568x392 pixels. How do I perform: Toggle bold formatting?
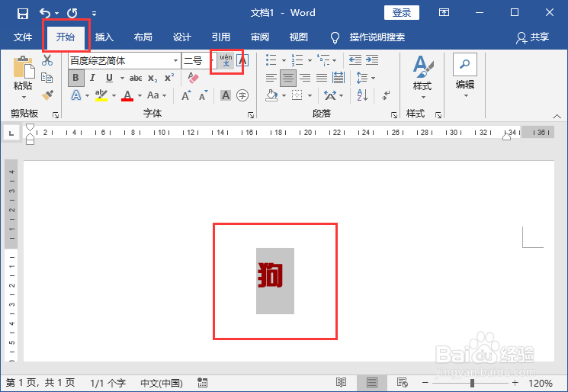[75, 78]
